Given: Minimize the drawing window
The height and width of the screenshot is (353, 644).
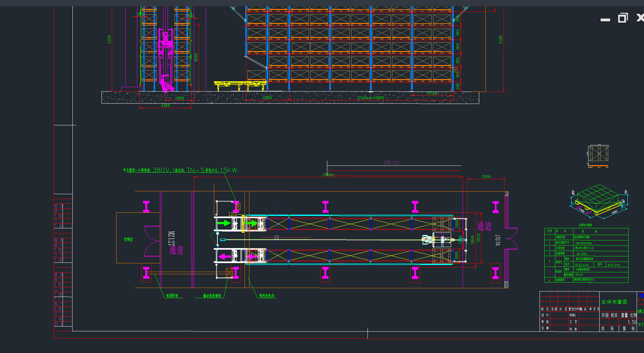Looking at the screenshot, I should pyautogui.click(x=605, y=19).
